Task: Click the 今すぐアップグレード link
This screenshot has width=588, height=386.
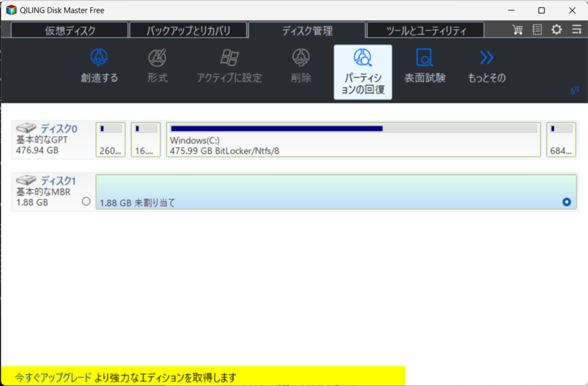Action: click(53, 377)
